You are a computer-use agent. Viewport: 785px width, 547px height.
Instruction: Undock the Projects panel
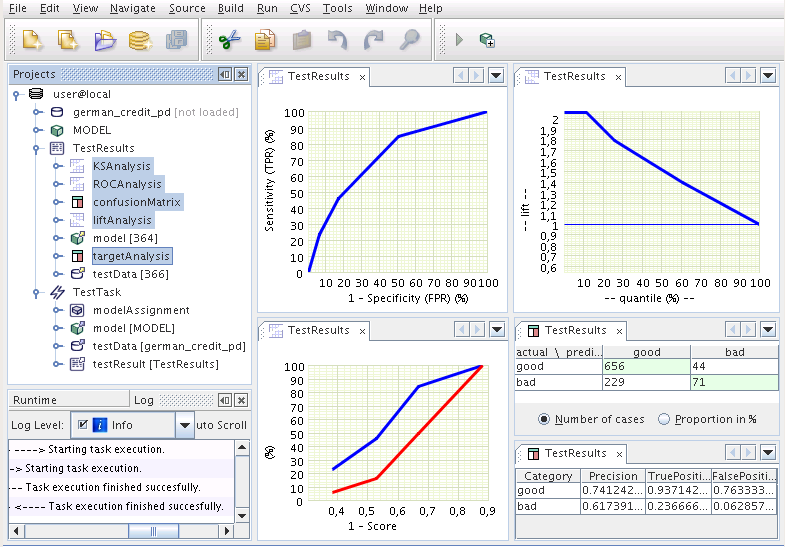[x=225, y=75]
